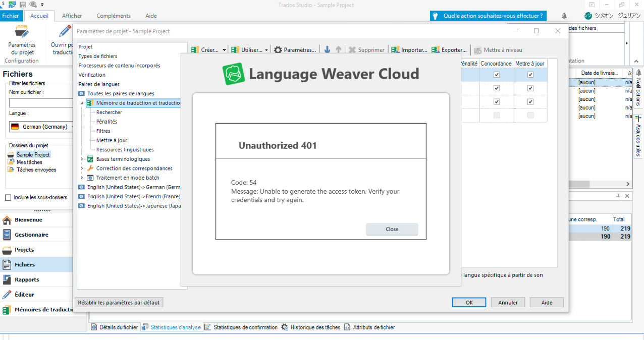Uncheck the first Concordance checkbox

(x=496, y=74)
